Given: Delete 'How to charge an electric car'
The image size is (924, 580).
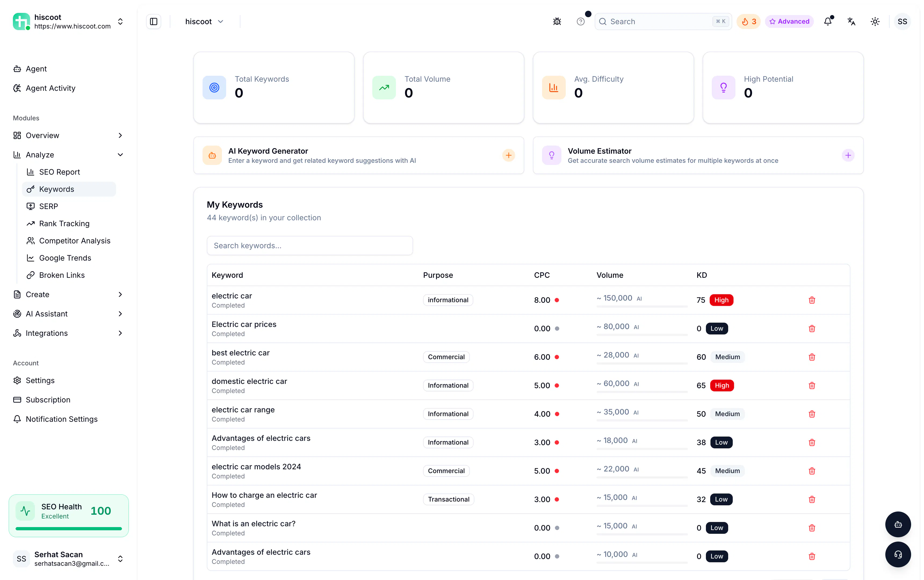Looking at the screenshot, I should pyautogui.click(x=812, y=499).
